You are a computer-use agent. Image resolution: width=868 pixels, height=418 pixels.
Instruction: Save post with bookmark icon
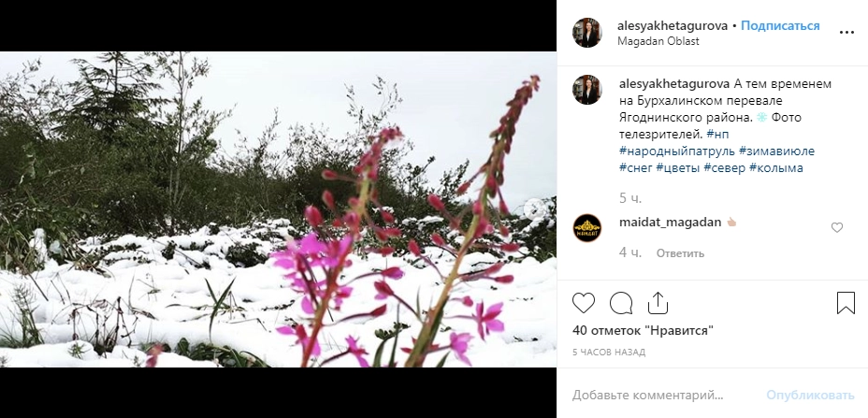[846, 303]
